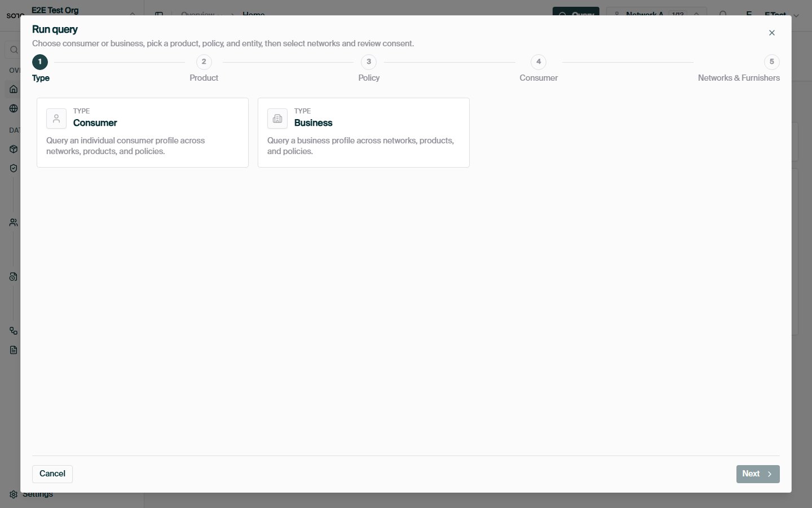Viewport: 812px width, 508px height.
Task: Go to step 2 Product
Action: pyautogui.click(x=204, y=69)
